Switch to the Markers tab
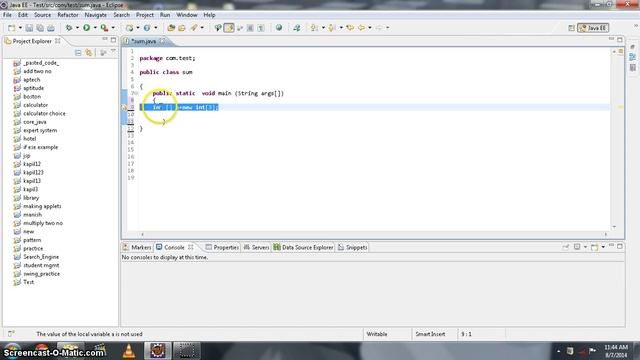The width and height of the screenshot is (640, 360). click(x=137, y=247)
